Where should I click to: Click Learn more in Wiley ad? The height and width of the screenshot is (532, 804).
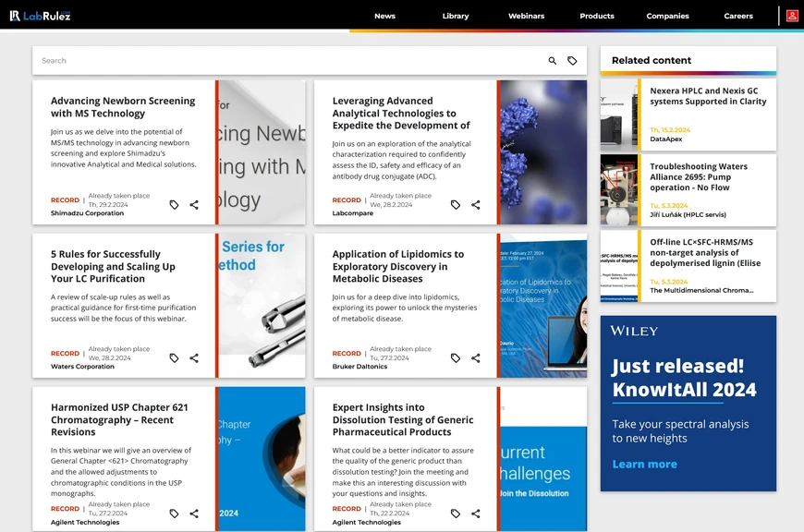644,464
